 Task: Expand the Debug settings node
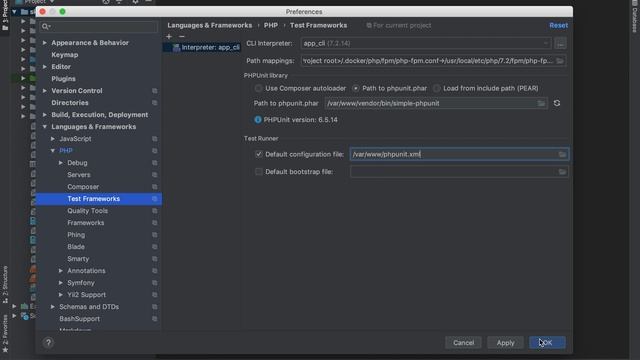(61, 163)
